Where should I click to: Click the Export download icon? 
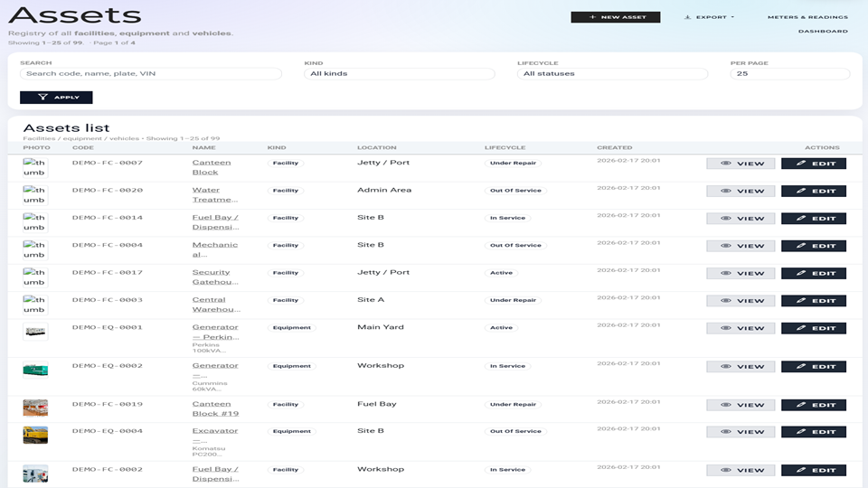(687, 17)
